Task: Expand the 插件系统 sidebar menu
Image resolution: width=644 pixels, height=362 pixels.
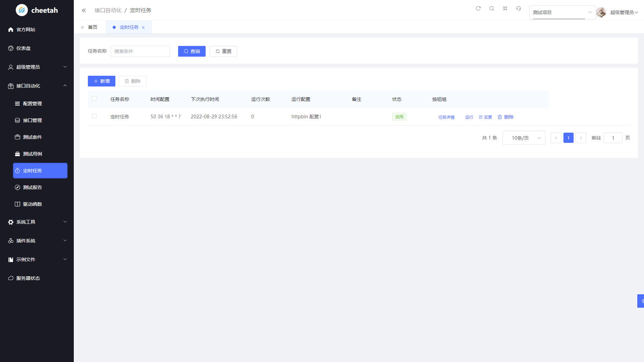Action: click(x=37, y=241)
